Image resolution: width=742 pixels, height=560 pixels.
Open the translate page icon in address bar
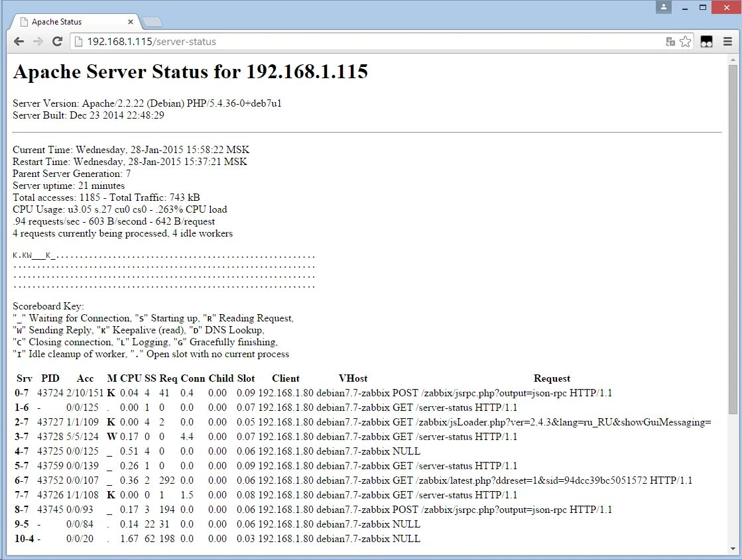[670, 42]
